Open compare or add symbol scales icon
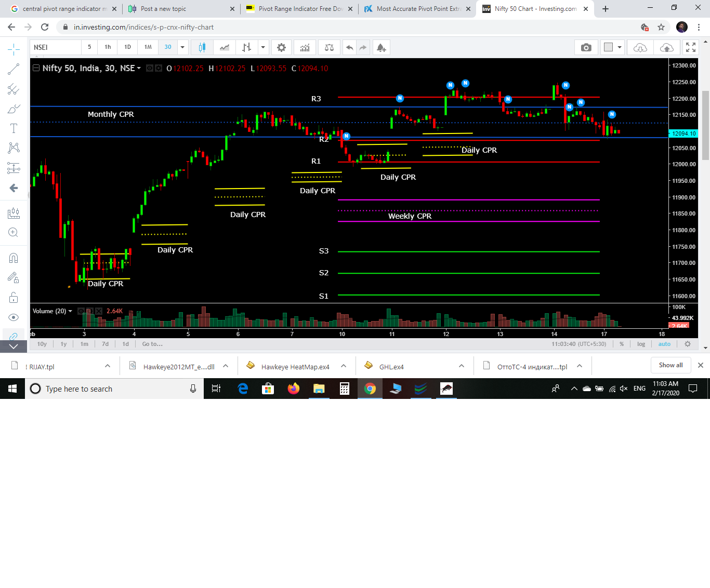The height and width of the screenshot is (588, 710). click(330, 47)
